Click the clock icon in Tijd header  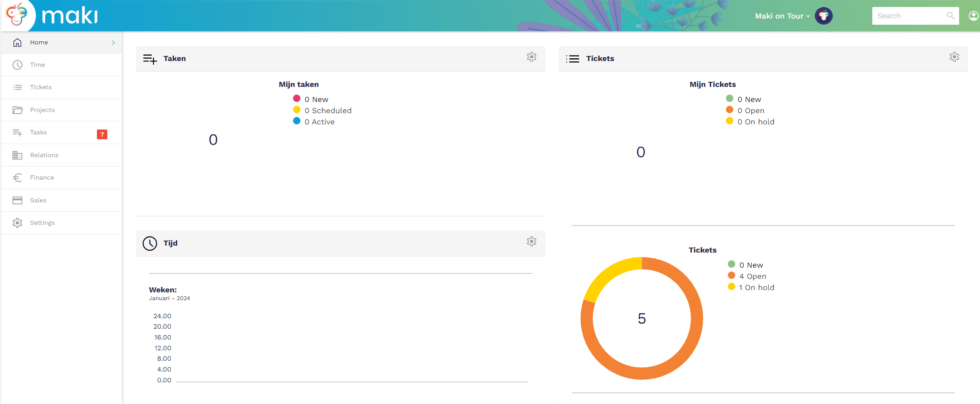coord(150,243)
